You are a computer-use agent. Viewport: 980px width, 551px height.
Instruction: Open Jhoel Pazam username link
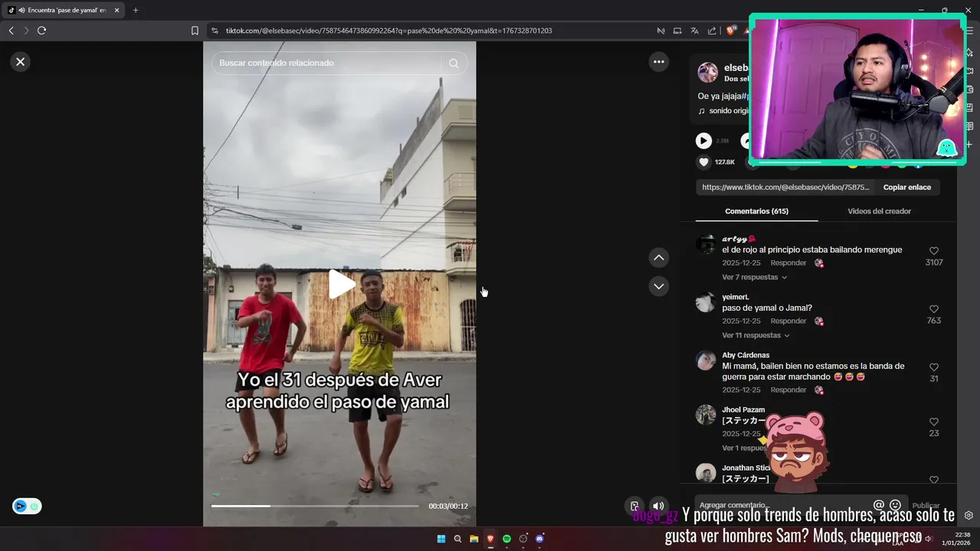tap(743, 409)
